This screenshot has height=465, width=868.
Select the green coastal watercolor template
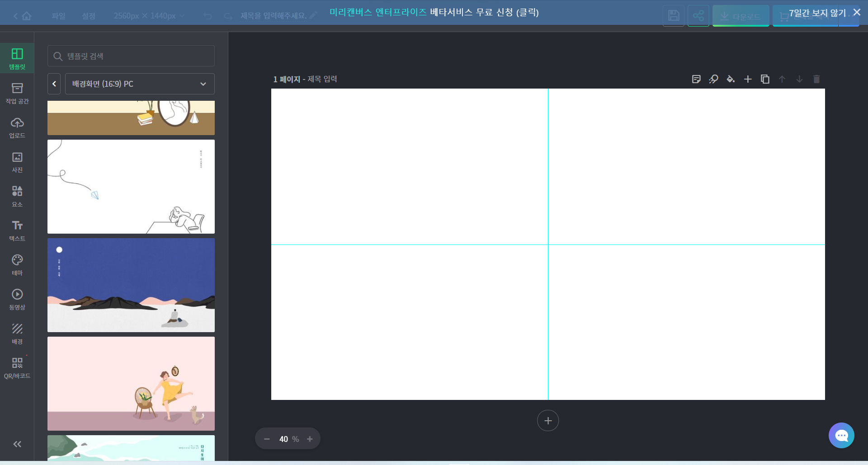coord(131,448)
